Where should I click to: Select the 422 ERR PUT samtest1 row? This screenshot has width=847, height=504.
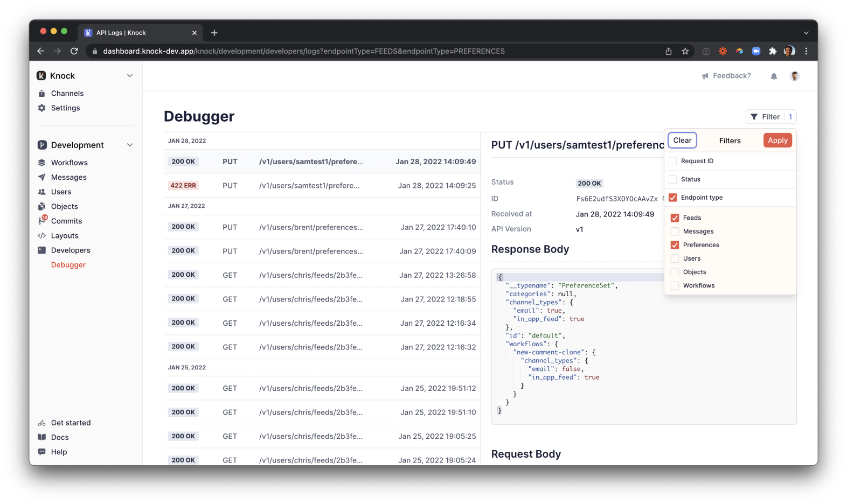coord(322,185)
